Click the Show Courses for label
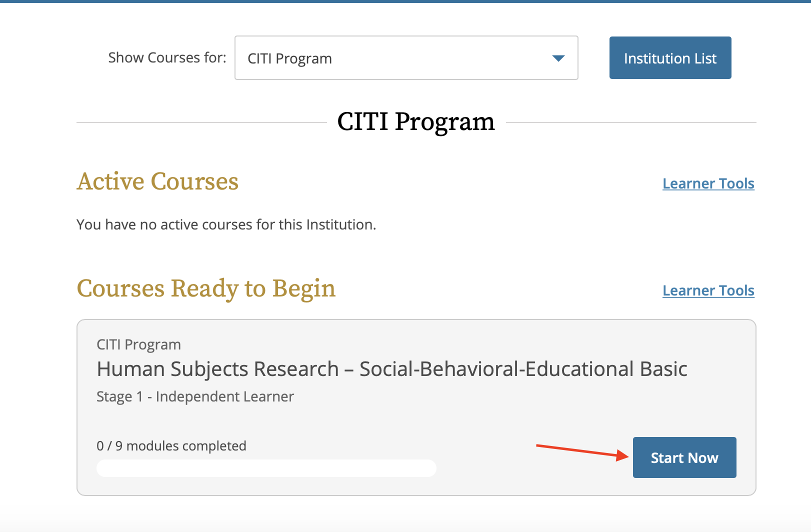 [x=167, y=57]
